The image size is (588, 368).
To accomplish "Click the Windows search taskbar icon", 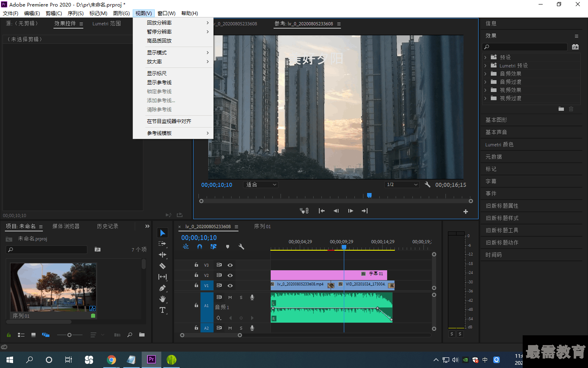I will (29, 360).
